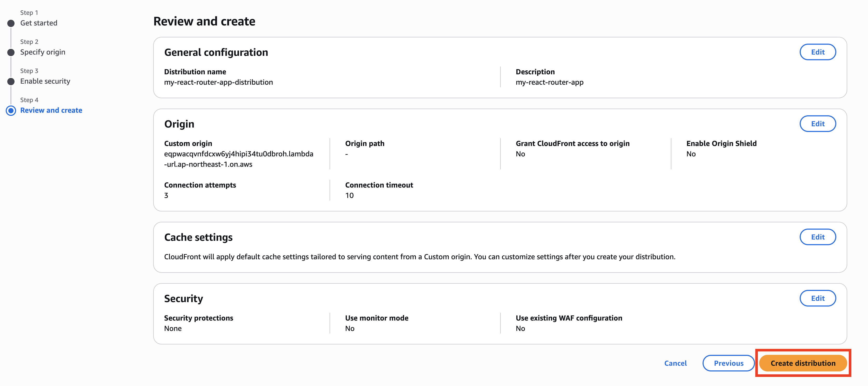
Task: Edit the Origin section
Action: (x=817, y=124)
